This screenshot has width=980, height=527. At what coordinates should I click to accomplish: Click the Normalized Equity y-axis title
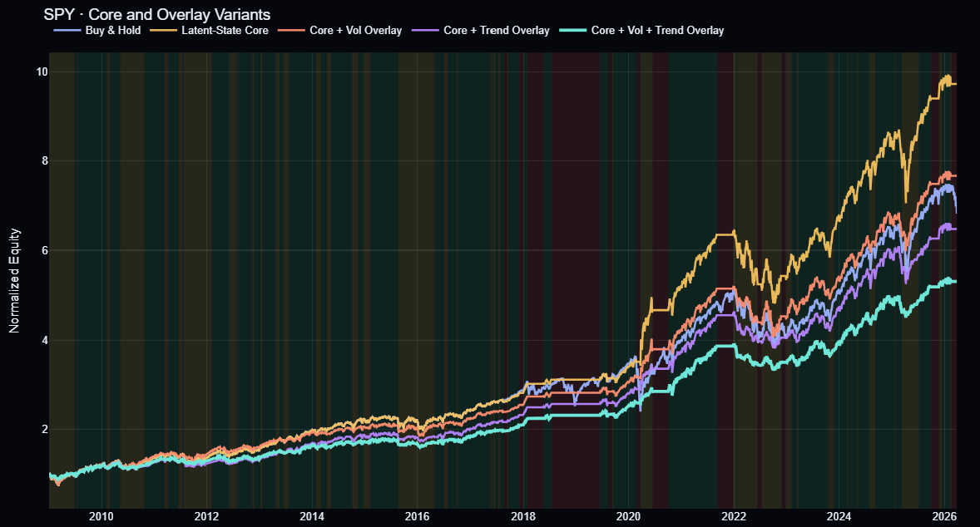tap(14, 281)
